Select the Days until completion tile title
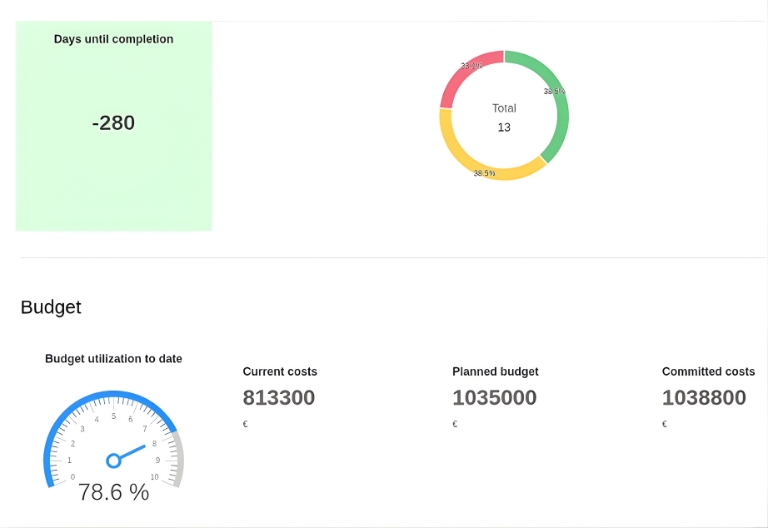Image resolution: width=768 pixels, height=528 pixels. point(113,39)
